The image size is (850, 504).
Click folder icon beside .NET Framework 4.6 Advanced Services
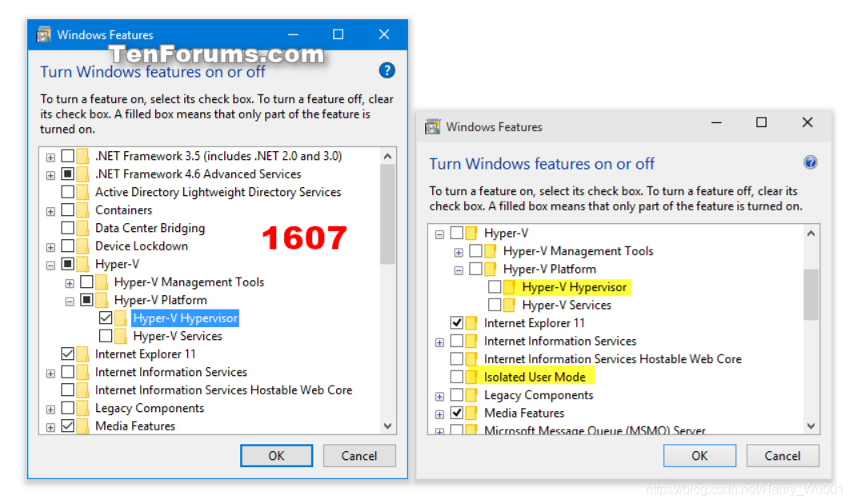(83, 174)
